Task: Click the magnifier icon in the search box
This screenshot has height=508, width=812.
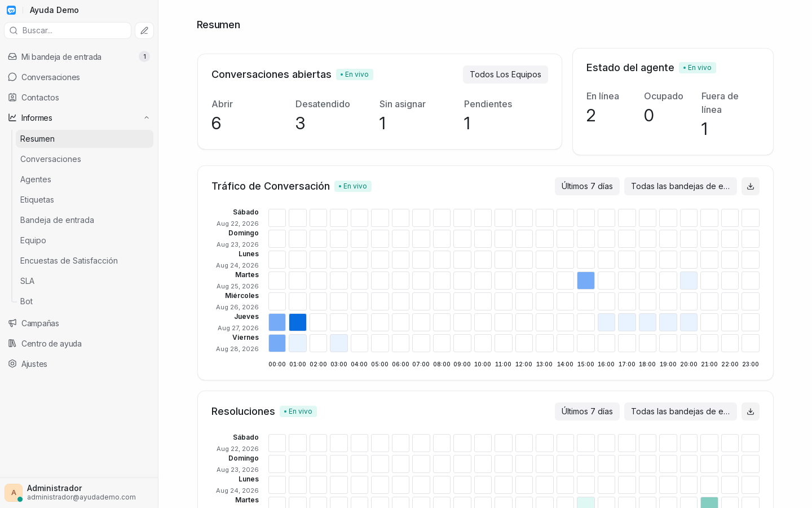Action: click(x=14, y=30)
